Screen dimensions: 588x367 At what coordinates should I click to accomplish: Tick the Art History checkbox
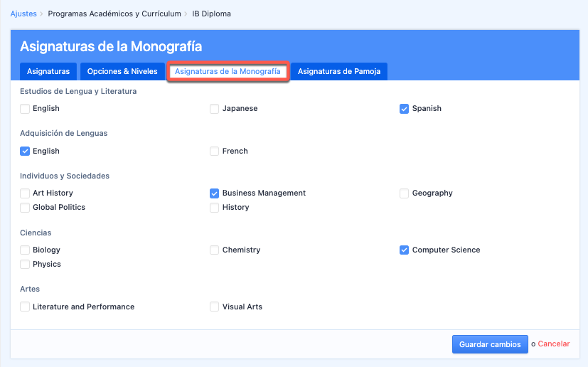(x=25, y=193)
